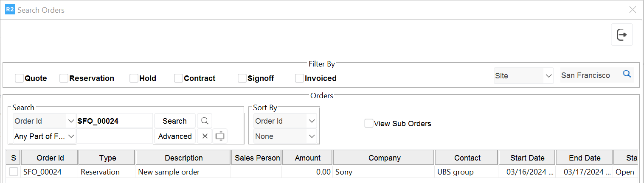Click the X clear icon beside Advanced
The height and width of the screenshot is (183, 644).
click(205, 136)
